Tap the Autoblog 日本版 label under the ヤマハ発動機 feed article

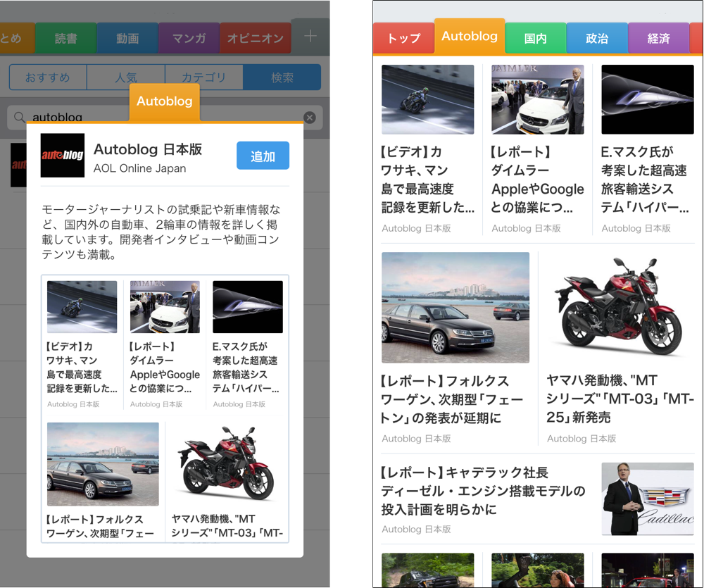tap(582, 439)
